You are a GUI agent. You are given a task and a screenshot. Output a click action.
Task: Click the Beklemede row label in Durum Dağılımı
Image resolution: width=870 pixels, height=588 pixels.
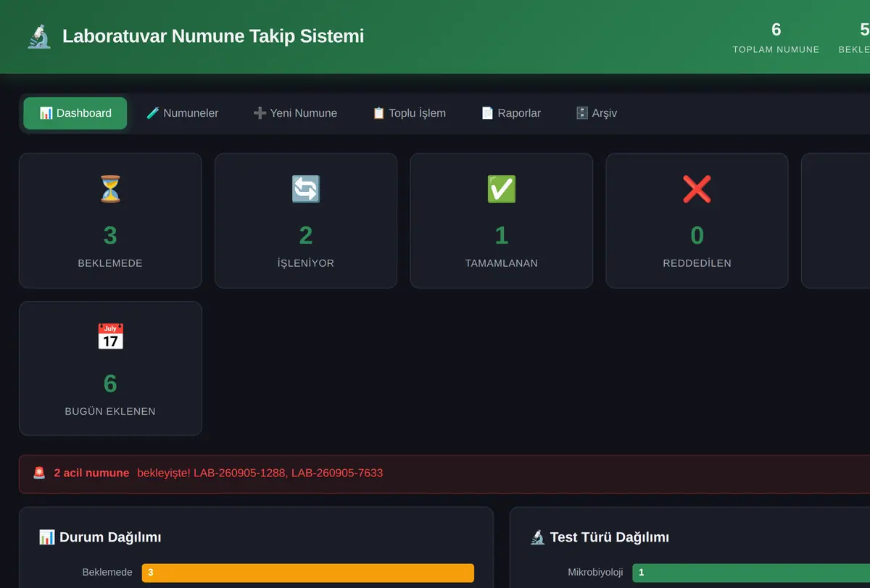pyautogui.click(x=107, y=573)
